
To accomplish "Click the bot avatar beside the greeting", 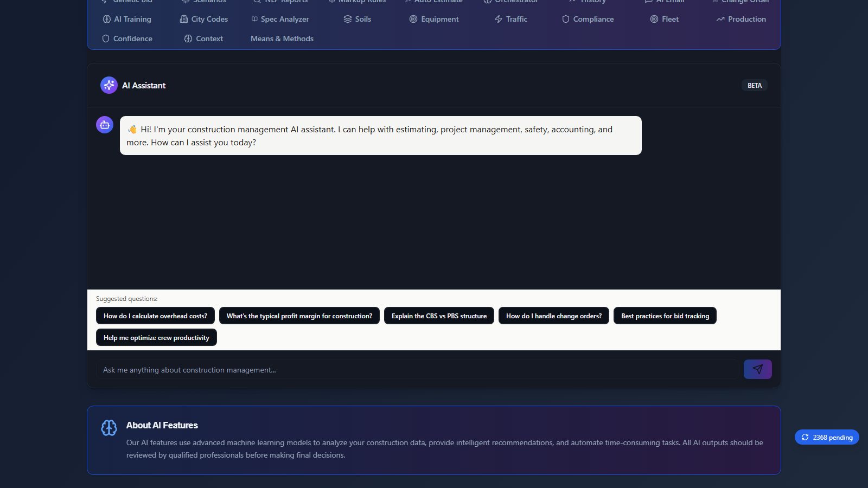I will 105,125.
